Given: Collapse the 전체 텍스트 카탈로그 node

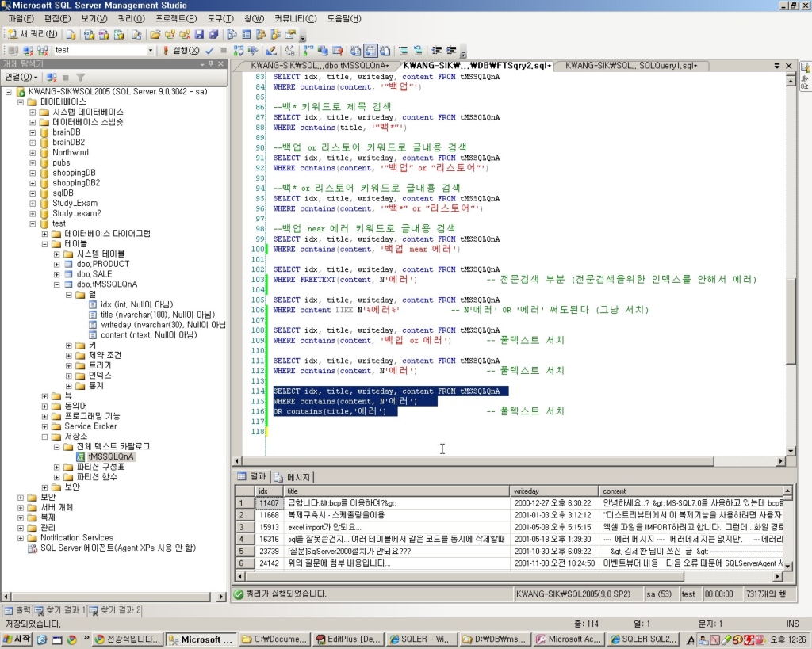Looking at the screenshot, I should [56, 447].
